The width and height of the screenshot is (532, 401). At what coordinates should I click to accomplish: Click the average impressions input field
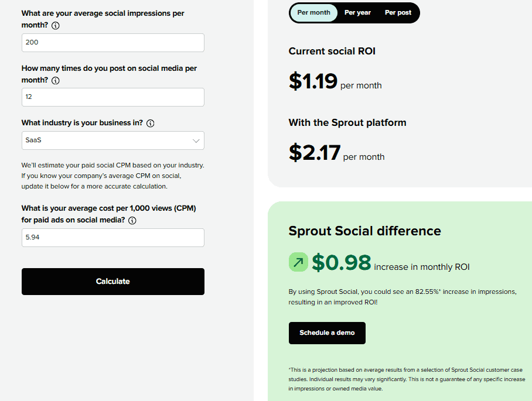pos(112,43)
